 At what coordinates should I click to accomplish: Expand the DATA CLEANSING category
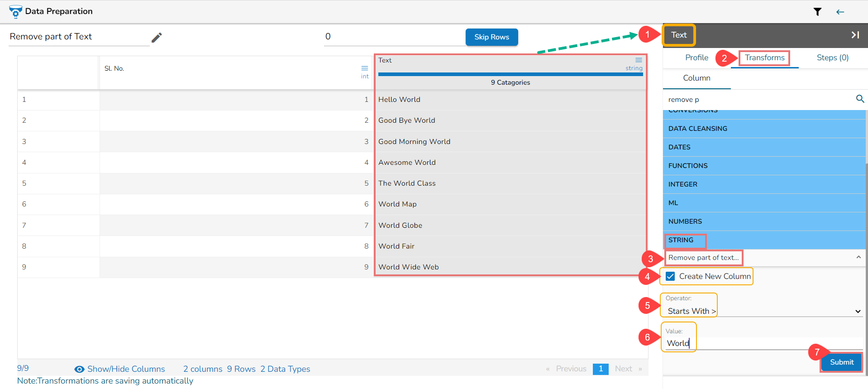tap(764, 129)
